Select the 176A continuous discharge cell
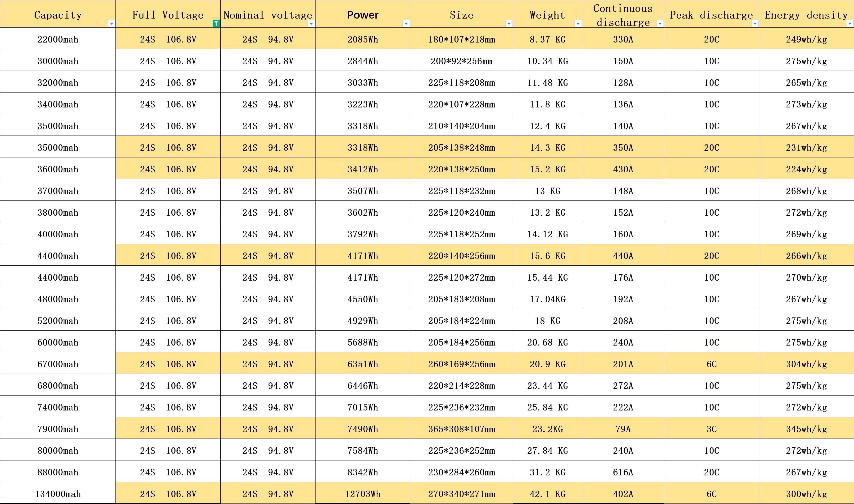The height and width of the screenshot is (504, 854). [x=623, y=277]
